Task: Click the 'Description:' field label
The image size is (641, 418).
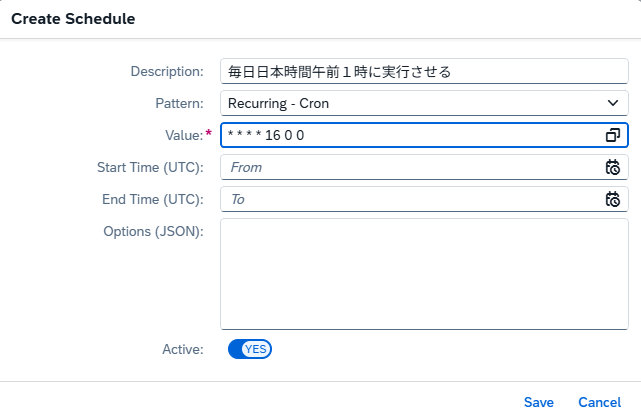Action: pos(167,72)
